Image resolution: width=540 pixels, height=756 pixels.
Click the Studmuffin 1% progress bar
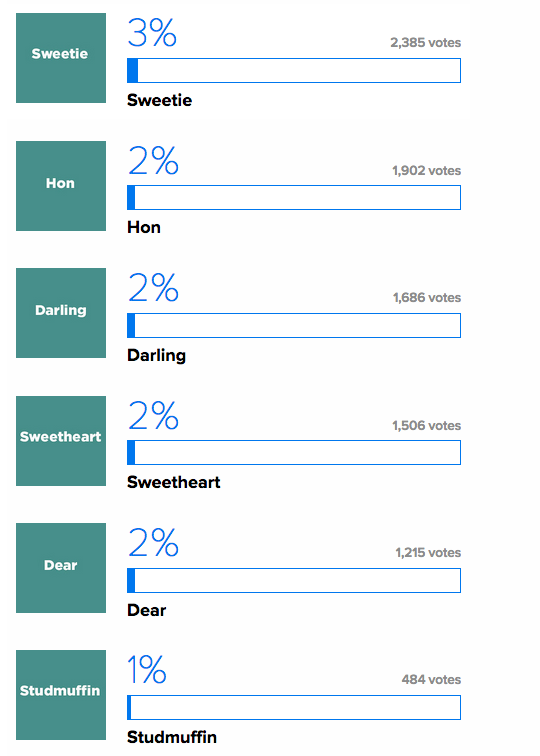294,707
